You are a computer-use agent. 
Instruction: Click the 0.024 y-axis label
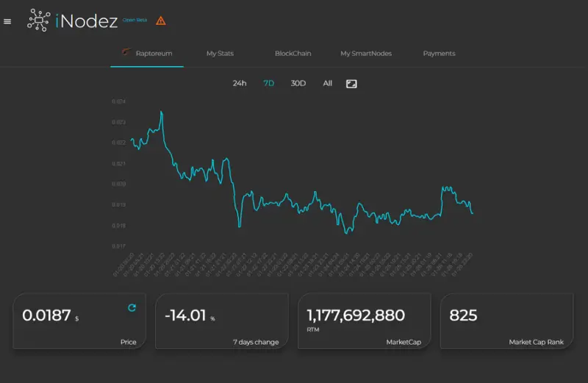coord(118,101)
